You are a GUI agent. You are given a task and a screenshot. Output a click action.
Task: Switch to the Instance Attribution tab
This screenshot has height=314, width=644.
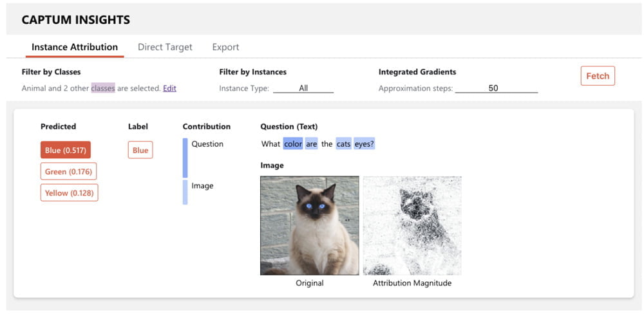point(75,47)
